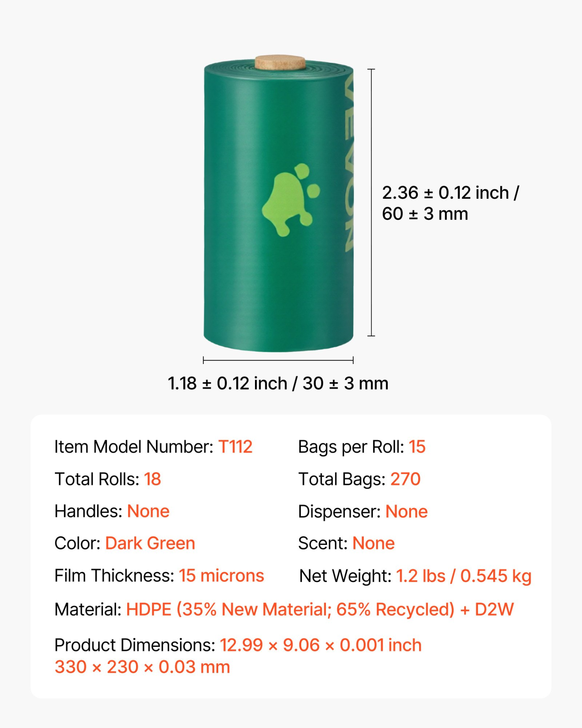Click the Handles None value
This screenshot has height=728, width=582.
pyautogui.click(x=148, y=511)
